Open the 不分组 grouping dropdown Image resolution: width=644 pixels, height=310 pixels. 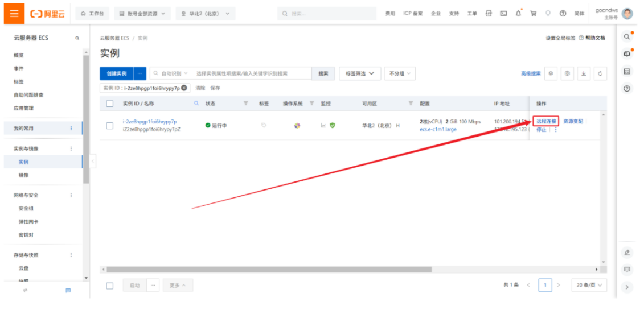[400, 73]
